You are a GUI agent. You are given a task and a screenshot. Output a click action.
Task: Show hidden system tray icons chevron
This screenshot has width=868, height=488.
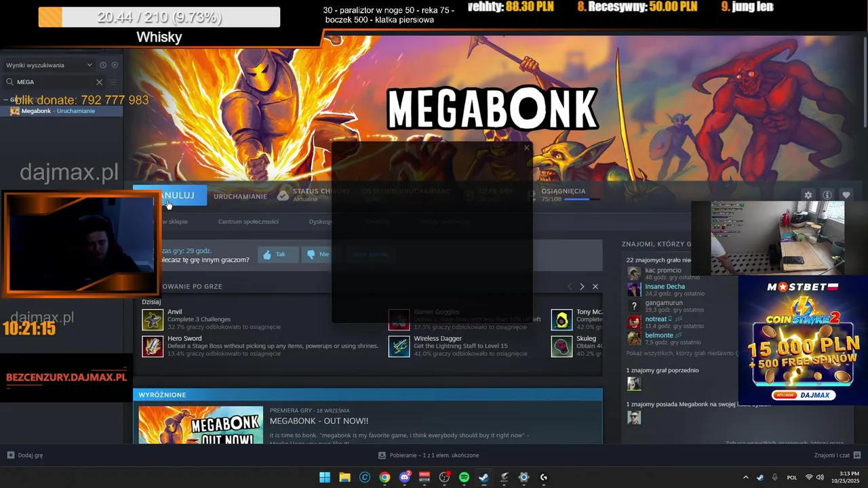point(745,477)
